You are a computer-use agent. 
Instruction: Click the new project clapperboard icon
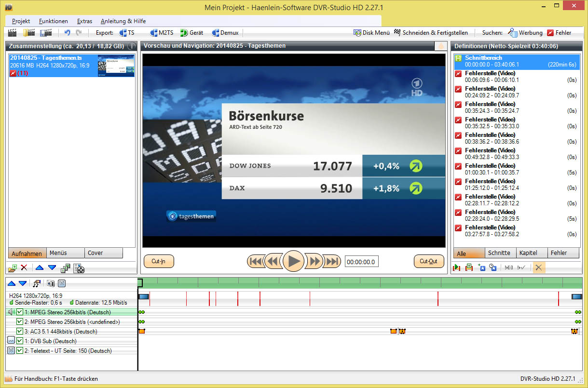[x=13, y=33]
